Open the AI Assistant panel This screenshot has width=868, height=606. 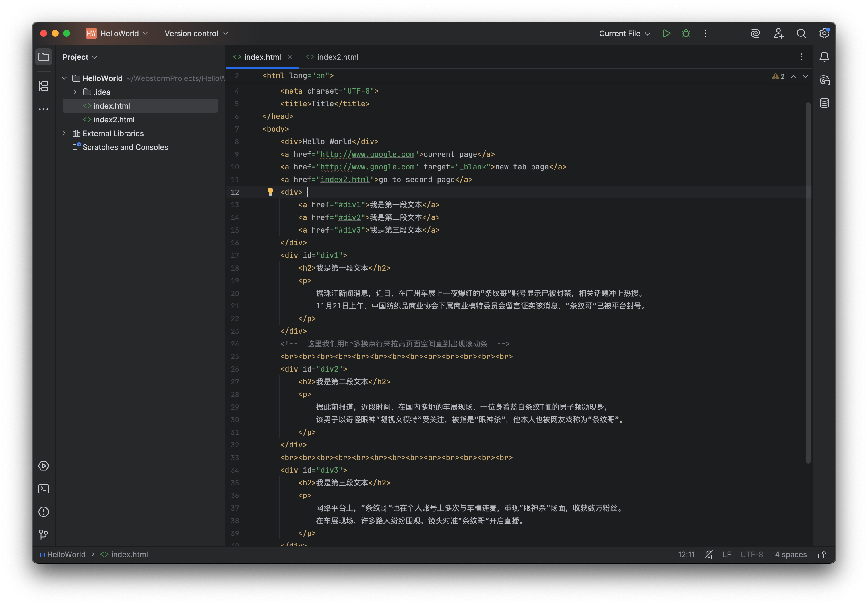(755, 33)
